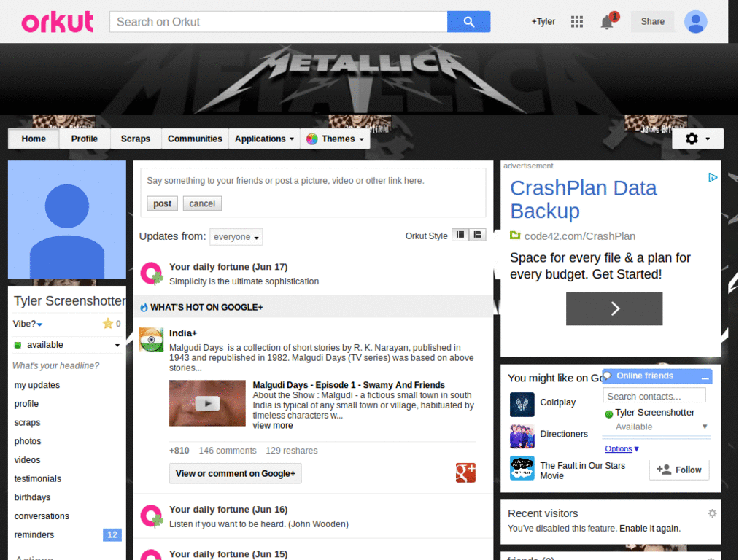Screen dimensions: 747x560
Task: Switch to compact list view style
Action: click(477, 235)
